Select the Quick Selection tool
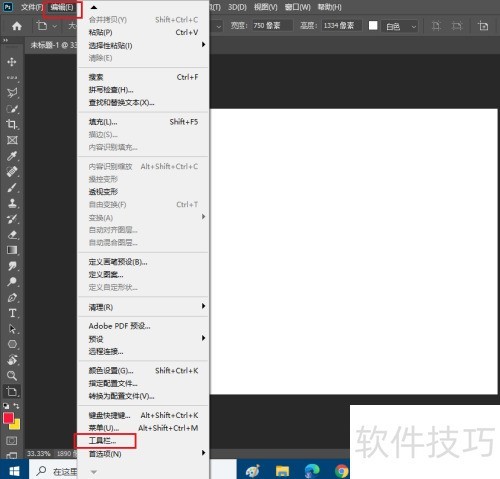The height and width of the screenshot is (479, 500). [12, 109]
